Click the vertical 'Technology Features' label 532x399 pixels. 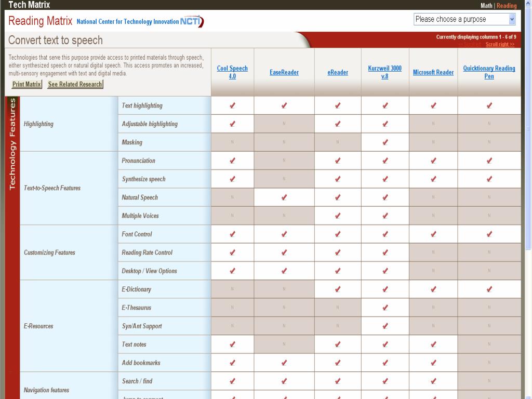[12, 144]
